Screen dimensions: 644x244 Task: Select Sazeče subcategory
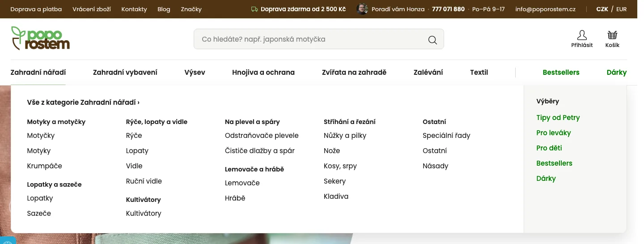click(x=39, y=213)
